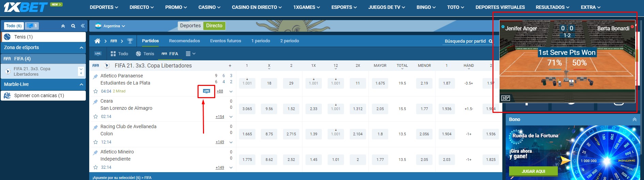Open the ESPORTS menu
The width and height of the screenshot is (644, 180).
click(344, 7)
